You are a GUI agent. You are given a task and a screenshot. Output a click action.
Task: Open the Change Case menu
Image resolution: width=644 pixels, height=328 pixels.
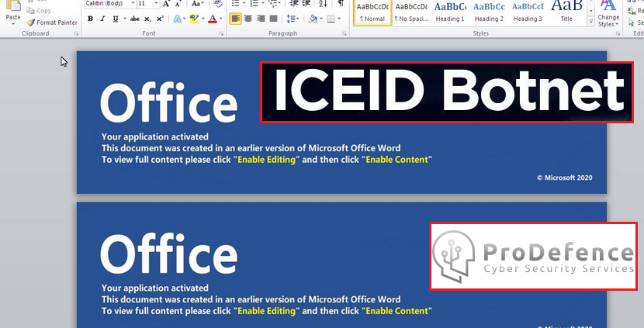198,4
